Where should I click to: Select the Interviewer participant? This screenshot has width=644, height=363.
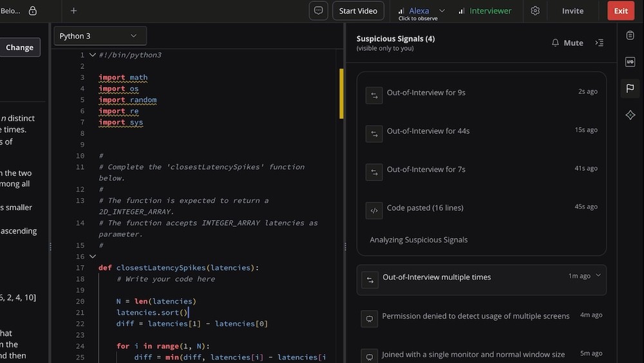pos(490,11)
